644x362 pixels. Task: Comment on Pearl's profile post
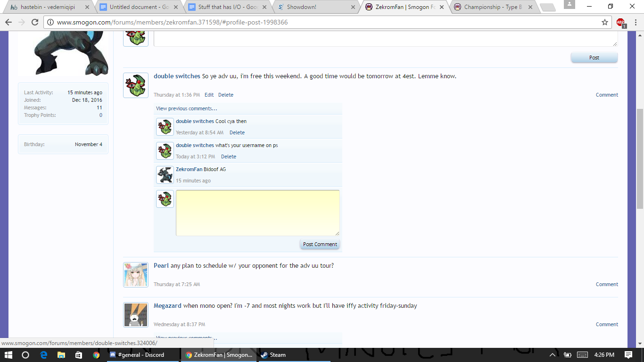click(x=607, y=284)
